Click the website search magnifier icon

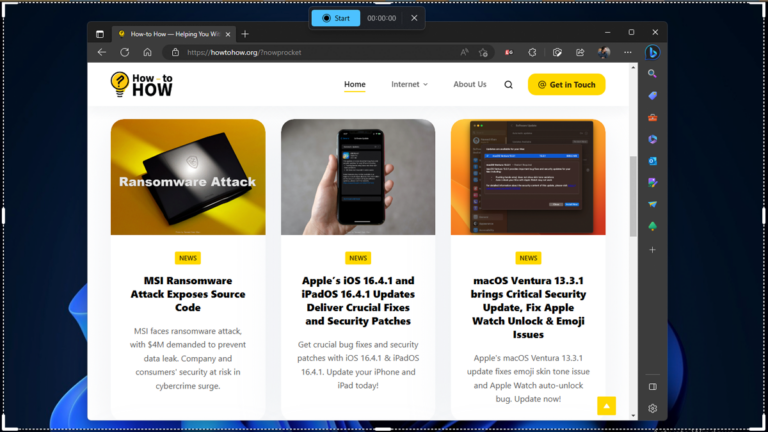point(508,85)
